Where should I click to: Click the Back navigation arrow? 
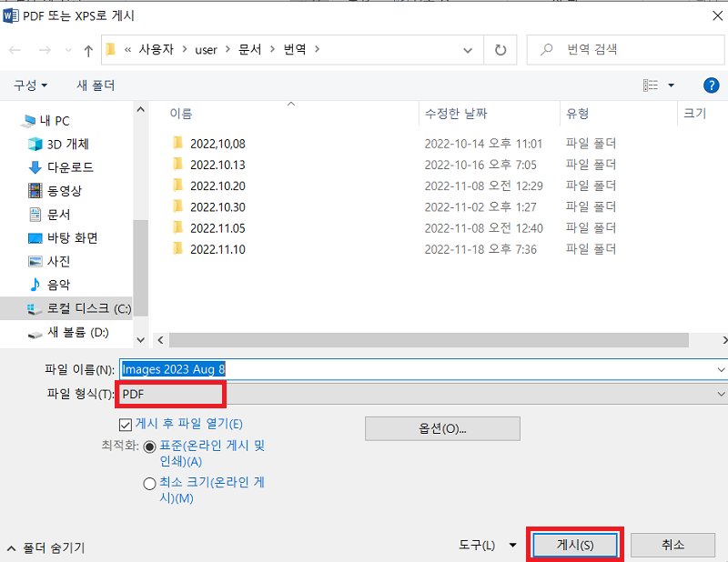(x=15, y=50)
